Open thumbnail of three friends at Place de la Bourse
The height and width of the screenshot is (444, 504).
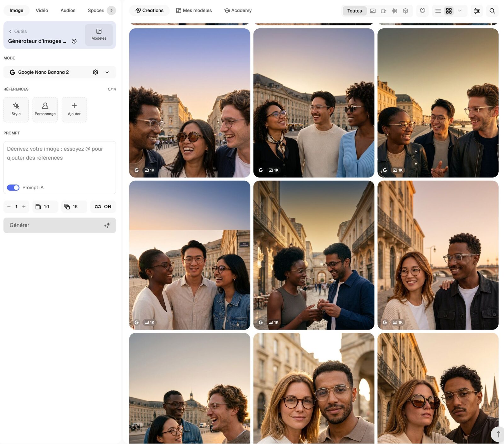point(190,388)
